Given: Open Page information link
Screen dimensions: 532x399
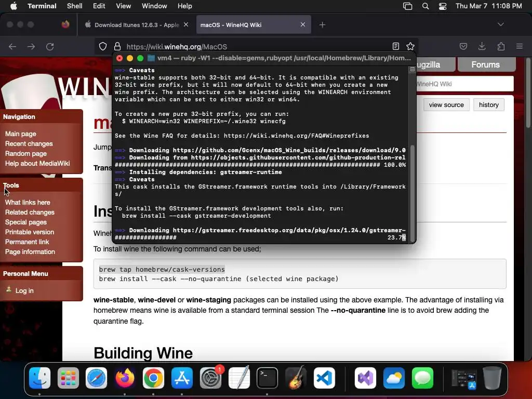Looking at the screenshot, I should tap(30, 252).
